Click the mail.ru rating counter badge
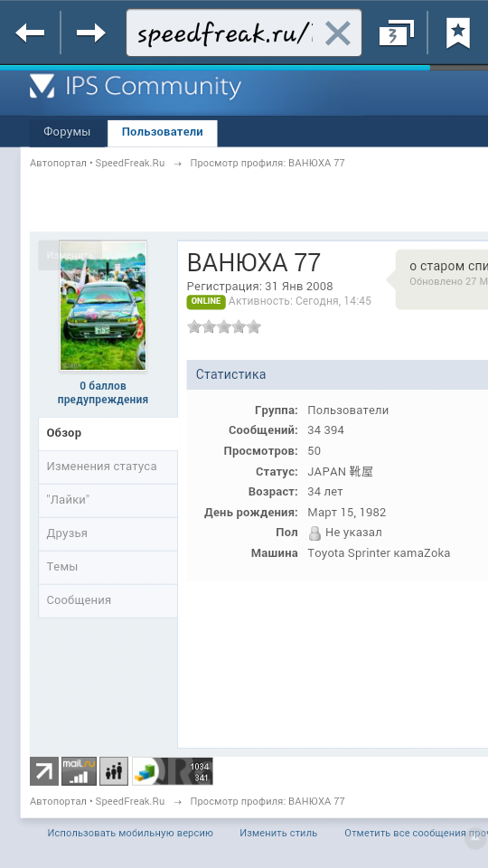The height and width of the screenshot is (868, 488). pyautogui.click(x=80, y=771)
